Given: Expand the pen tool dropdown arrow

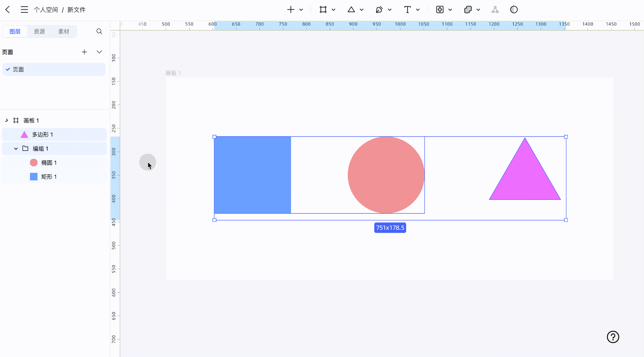Looking at the screenshot, I should coord(390,10).
